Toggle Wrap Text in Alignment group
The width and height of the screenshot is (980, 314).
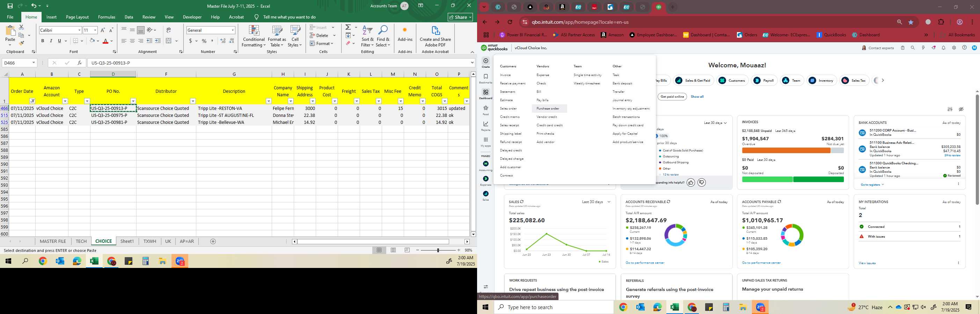(x=169, y=30)
